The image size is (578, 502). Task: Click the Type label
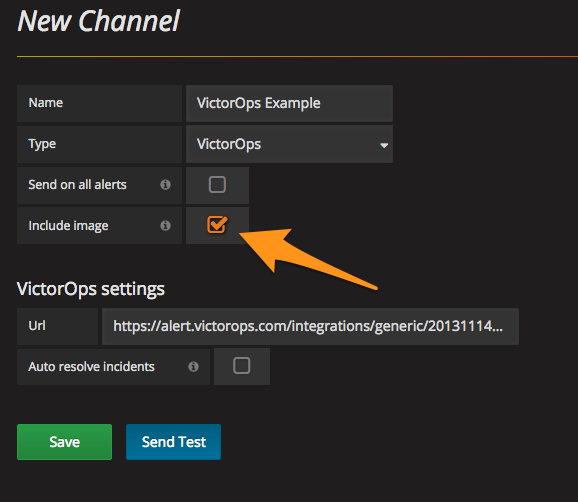click(42, 144)
